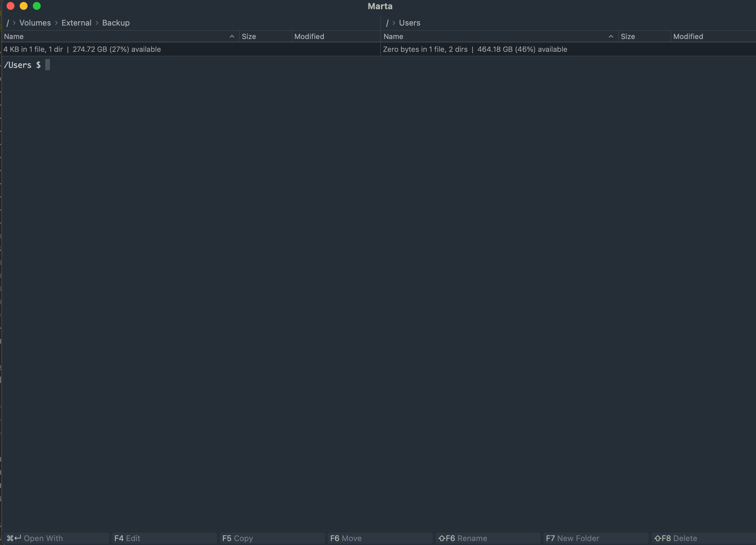Click the Name header in the right pane
Viewport: 756px width, 545px height.
(x=393, y=36)
